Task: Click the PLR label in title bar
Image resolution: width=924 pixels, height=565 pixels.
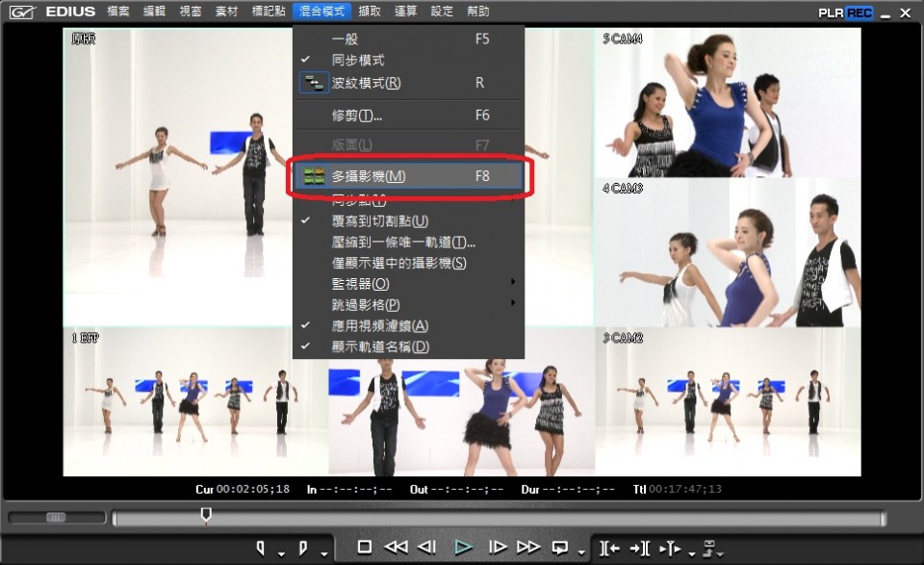Action: click(x=831, y=13)
